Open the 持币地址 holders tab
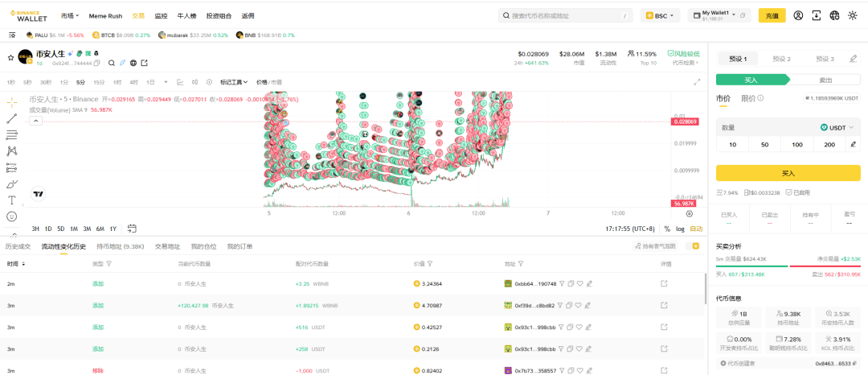868x375 pixels. [120, 246]
